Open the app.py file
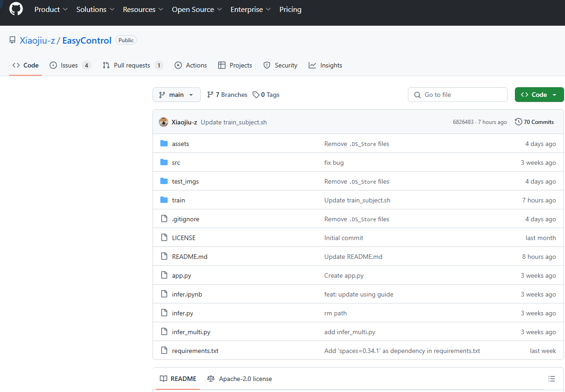Viewport: 565px width, 392px height. click(x=182, y=275)
